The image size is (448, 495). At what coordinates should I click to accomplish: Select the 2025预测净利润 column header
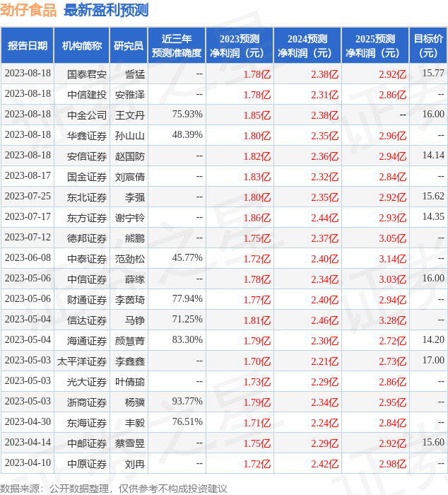point(375,45)
